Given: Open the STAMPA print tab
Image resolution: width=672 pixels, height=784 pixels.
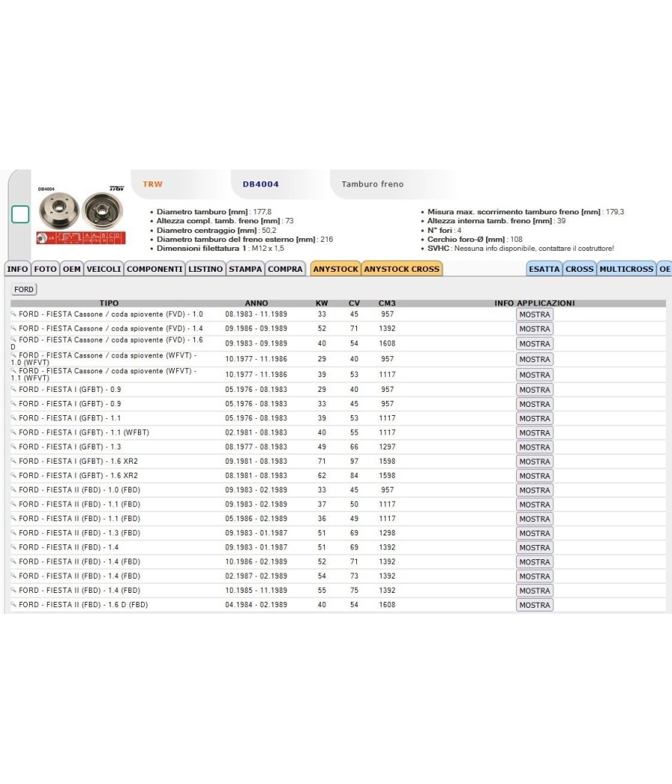Looking at the screenshot, I should pos(245,269).
